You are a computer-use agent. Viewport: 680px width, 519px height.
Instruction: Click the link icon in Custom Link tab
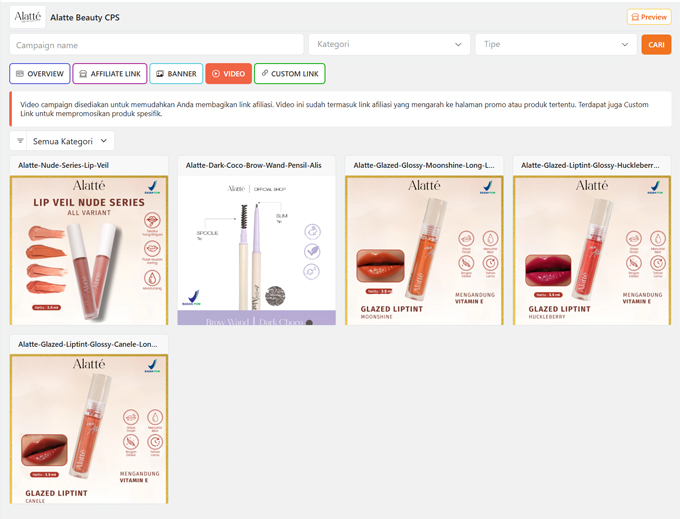pos(264,74)
